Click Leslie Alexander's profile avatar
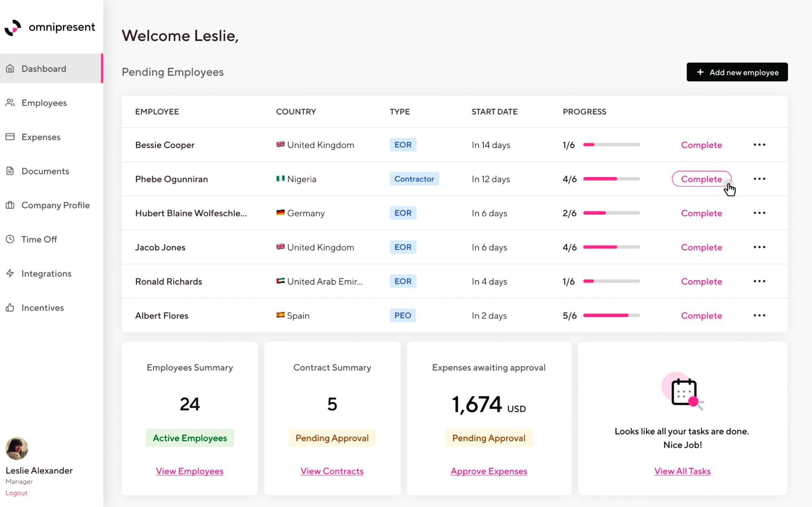The image size is (812, 507). click(x=17, y=448)
